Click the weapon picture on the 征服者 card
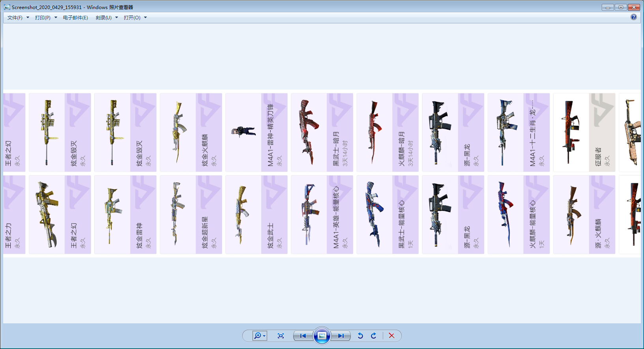Screen dimensions: 644x349 pyautogui.click(x=571, y=132)
